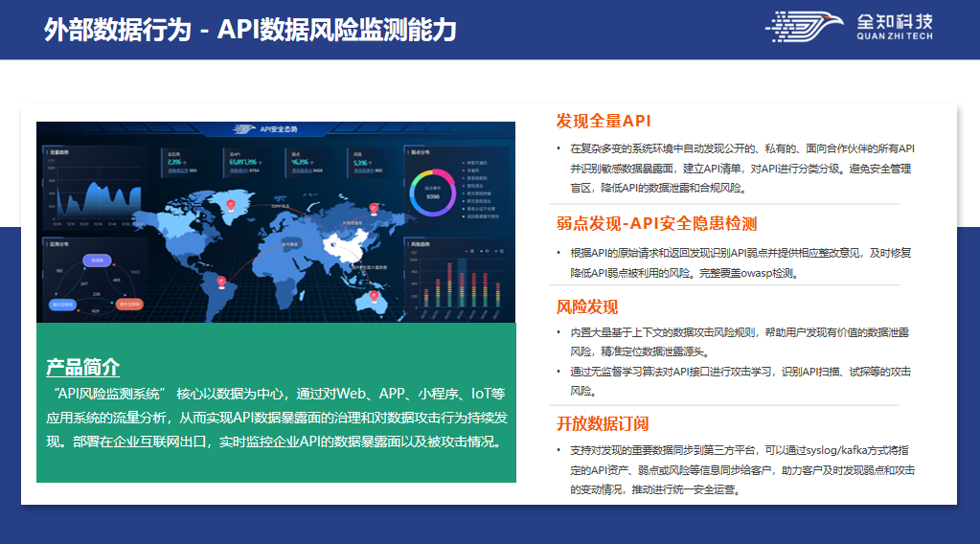This screenshot has height=544, width=980.
Task: Click the bullet starting 根据API的原始请求
Action: (741, 263)
